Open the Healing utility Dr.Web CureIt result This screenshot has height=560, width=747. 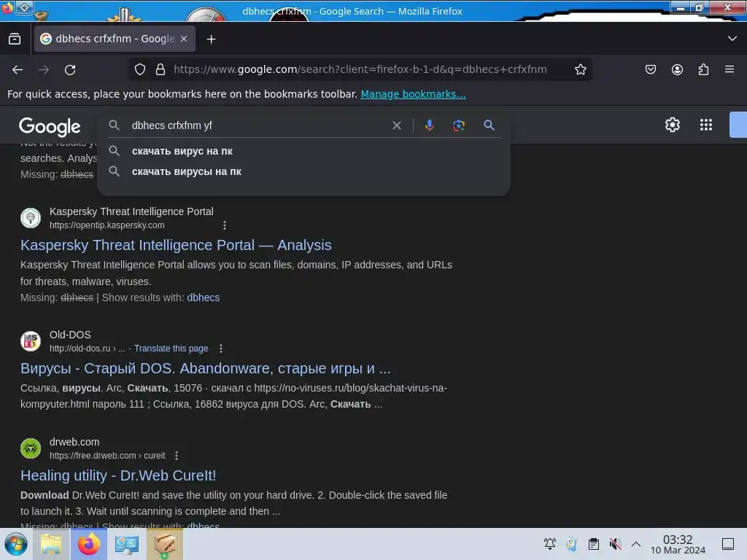coord(118,475)
